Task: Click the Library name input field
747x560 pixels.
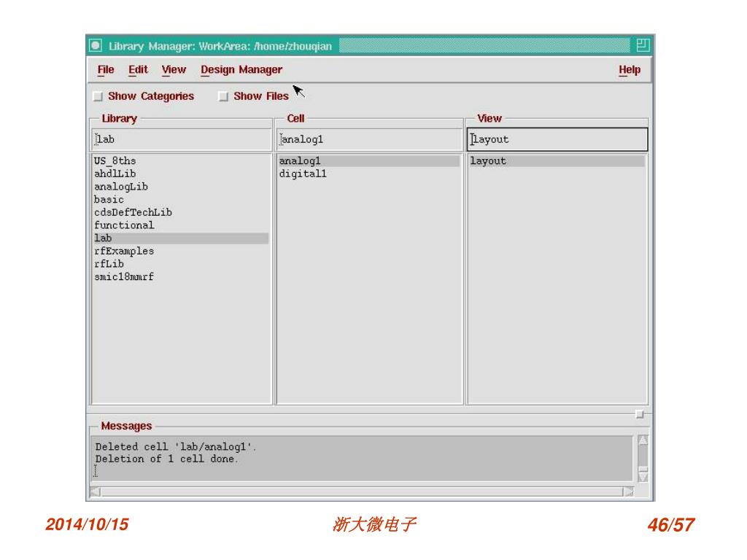Action: tap(180, 139)
